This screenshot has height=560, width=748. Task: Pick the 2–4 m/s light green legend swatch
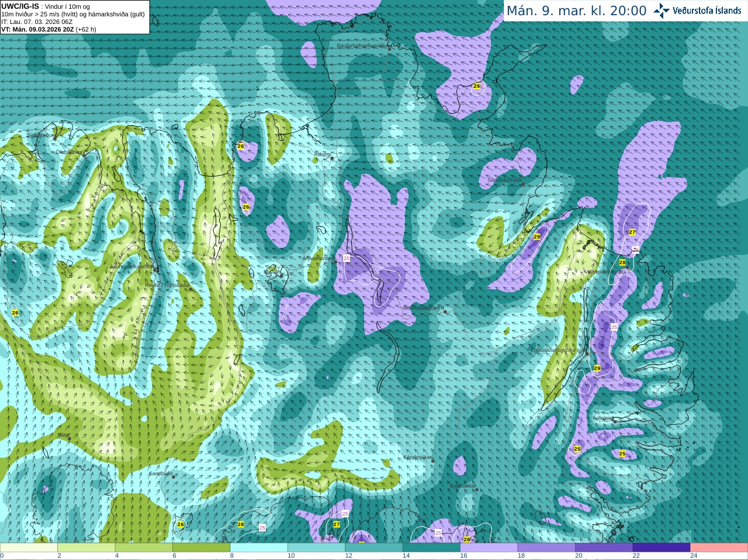pos(86,548)
